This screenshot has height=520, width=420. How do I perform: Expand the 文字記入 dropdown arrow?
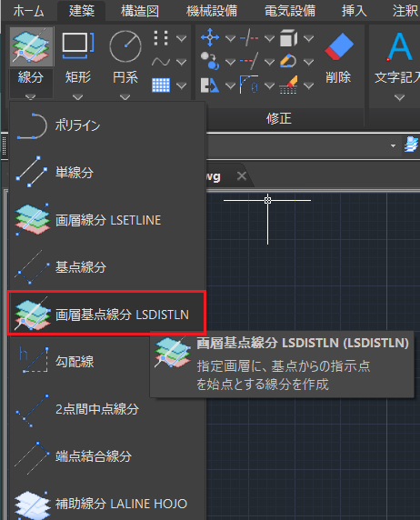pos(399,97)
